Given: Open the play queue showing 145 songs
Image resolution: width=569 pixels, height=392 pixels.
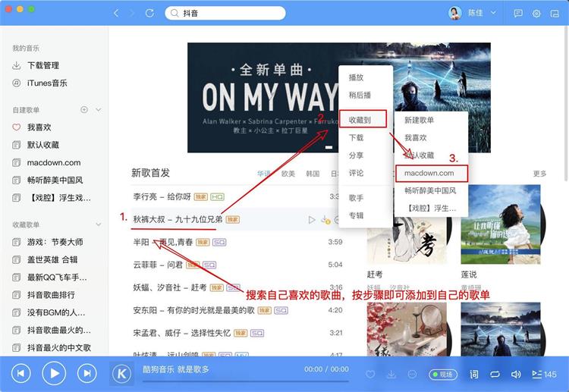Looking at the screenshot, I should (543, 374).
